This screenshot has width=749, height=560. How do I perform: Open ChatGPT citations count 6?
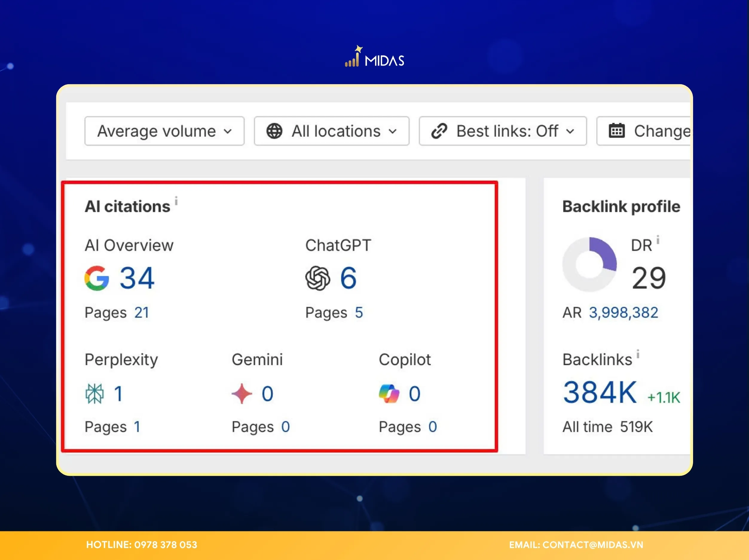coord(348,278)
